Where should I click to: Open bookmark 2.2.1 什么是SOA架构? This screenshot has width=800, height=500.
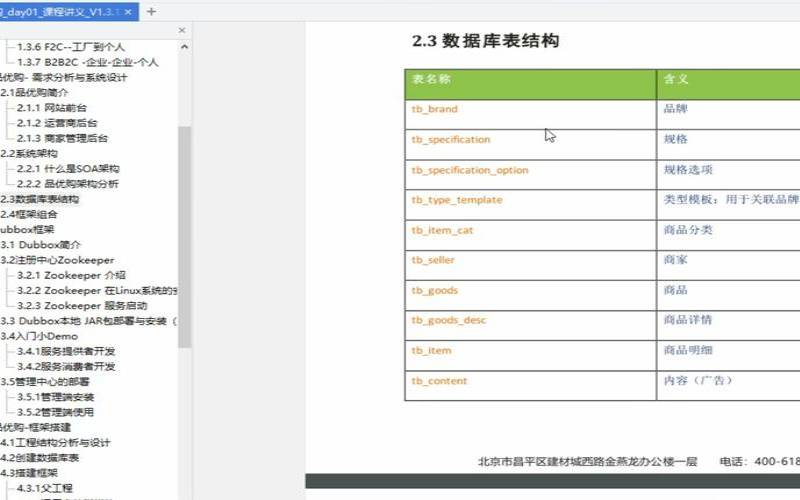point(68,169)
